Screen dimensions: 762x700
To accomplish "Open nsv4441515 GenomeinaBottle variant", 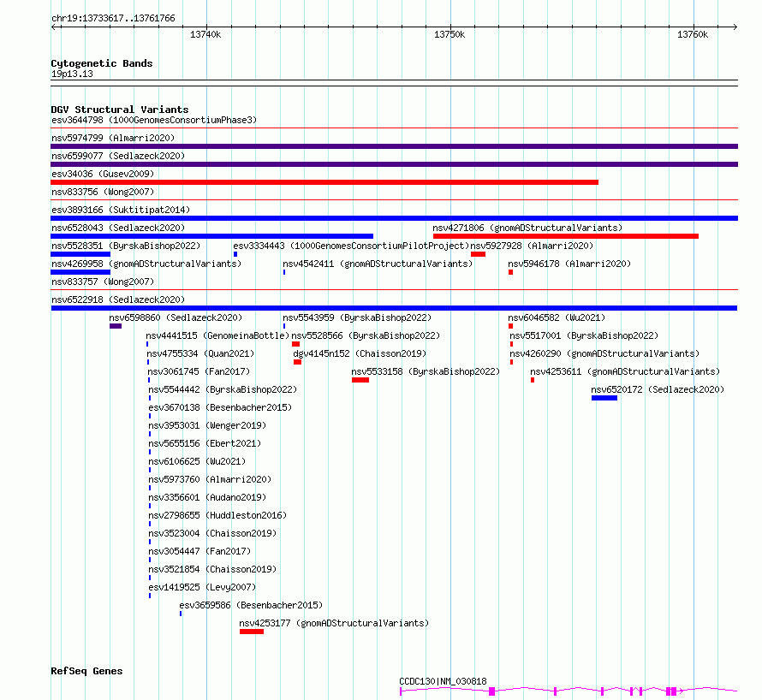I will pyautogui.click(x=217, y=335).
